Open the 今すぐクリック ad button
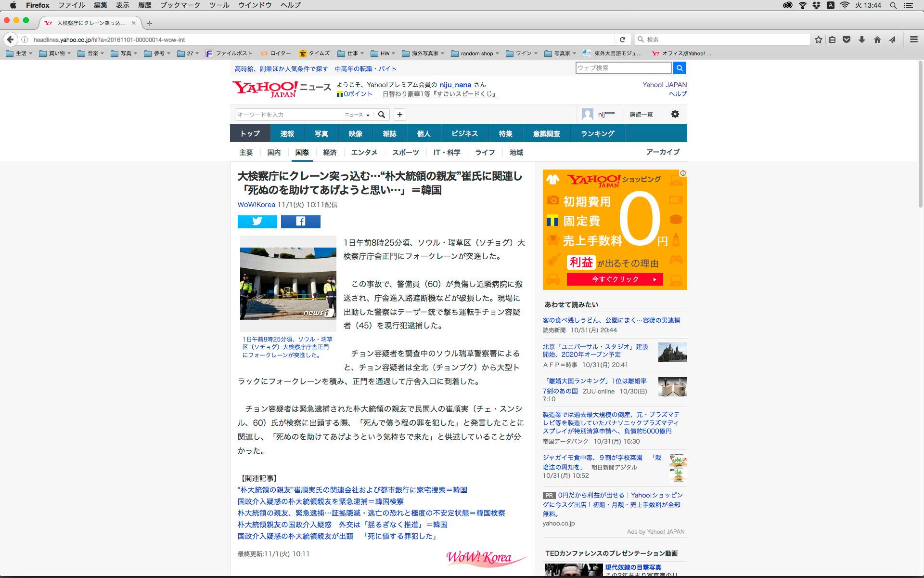 click(615, 279)
